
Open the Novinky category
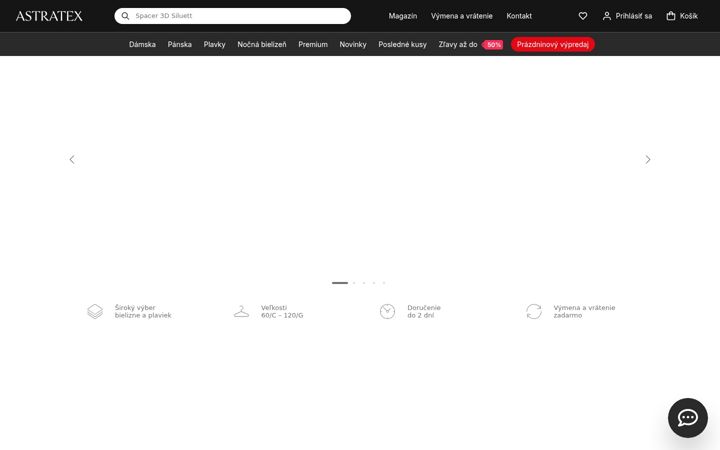click(353, 45)
